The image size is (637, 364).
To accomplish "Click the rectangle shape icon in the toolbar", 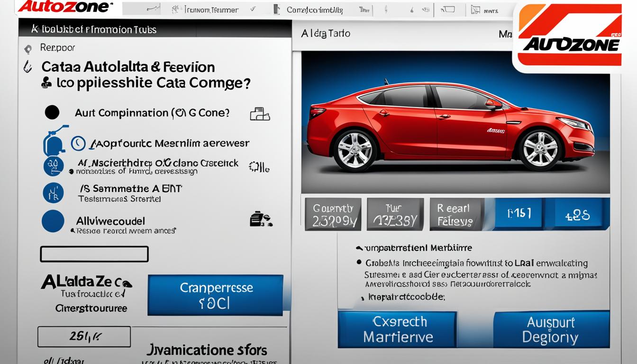I will click(448, 9).
